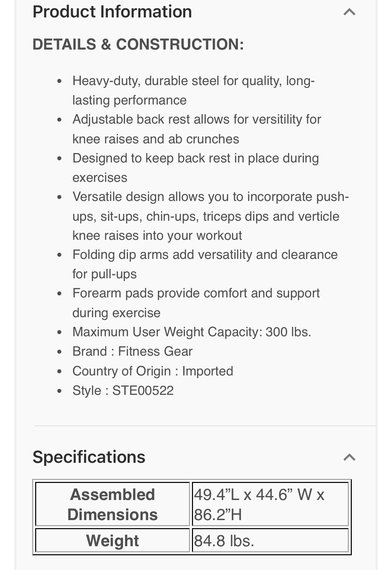Select the Style : STE00522 text
This screenshot has height=570, width=392.
[x=123, y=390]
